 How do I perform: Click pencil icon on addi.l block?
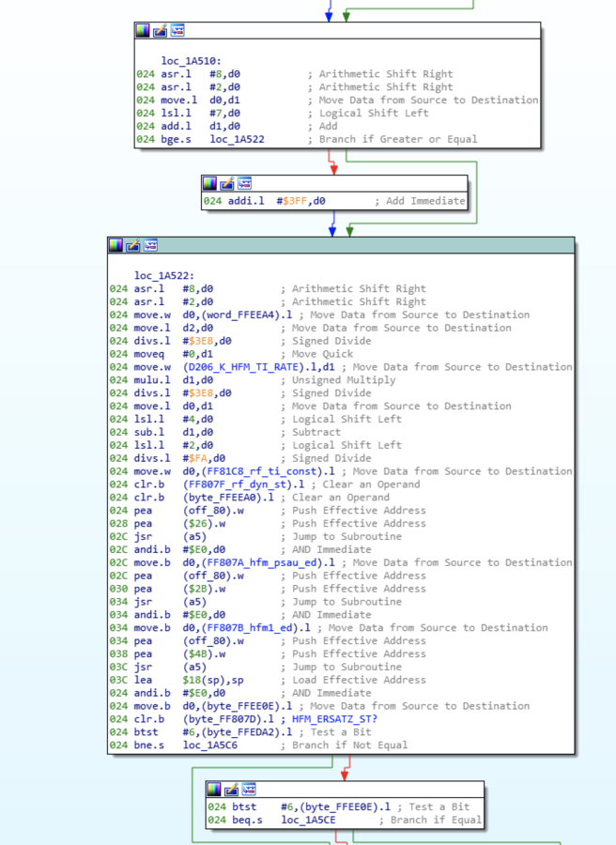pyautogui.click(x=226, y=183)
